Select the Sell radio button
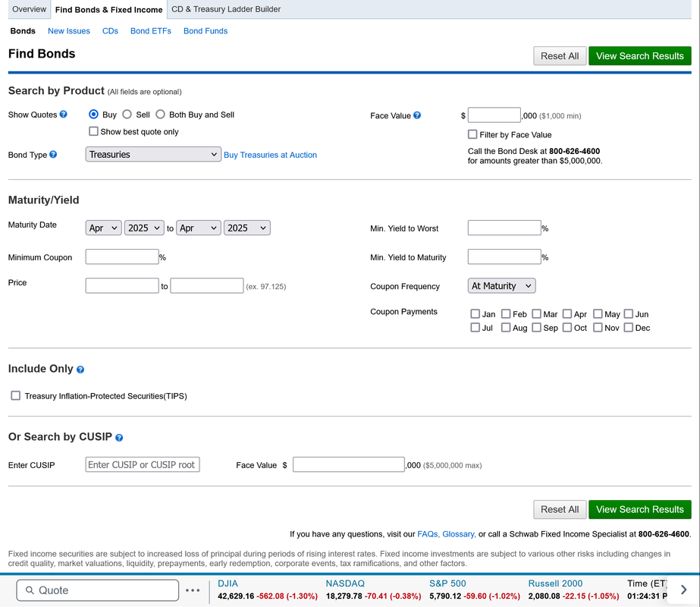 127,115
